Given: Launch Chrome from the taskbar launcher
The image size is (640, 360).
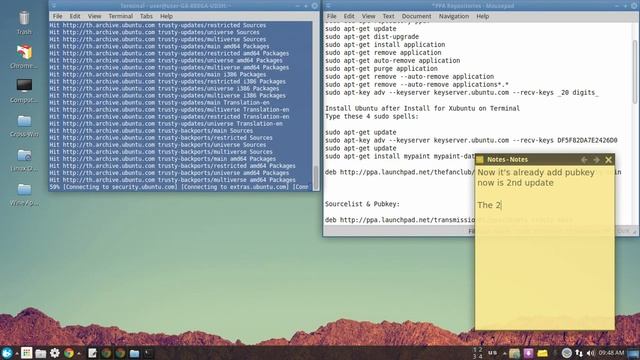Looking at the screenshot, I should (69, 353).
